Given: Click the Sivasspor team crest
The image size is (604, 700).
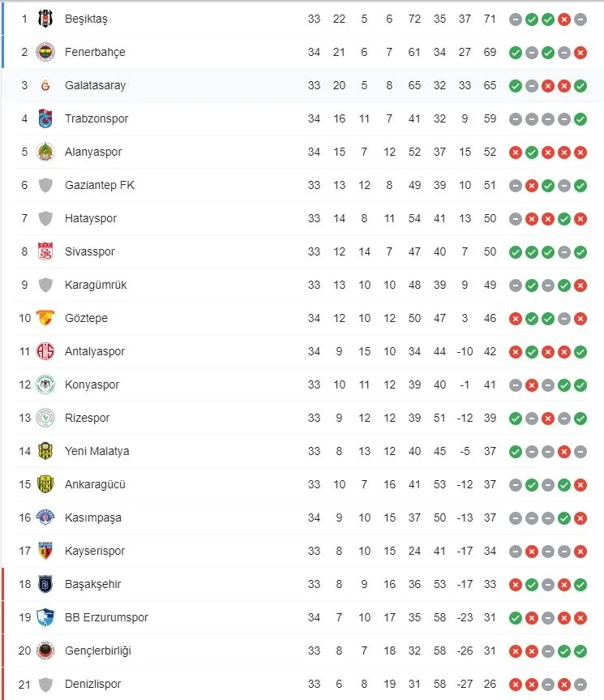Looking at the screenshot, I should (45, 251).
